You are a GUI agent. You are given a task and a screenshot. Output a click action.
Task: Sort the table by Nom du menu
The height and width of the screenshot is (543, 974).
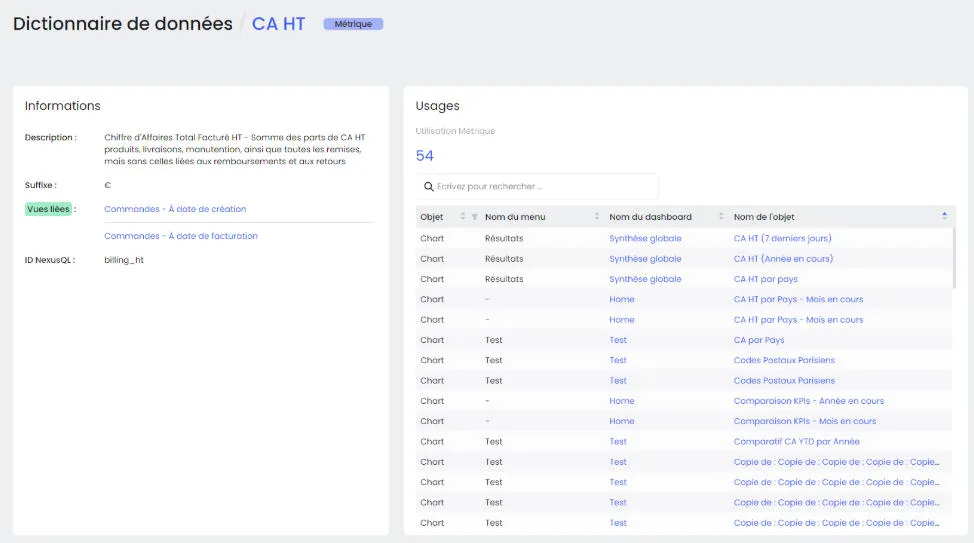click(597, 216)
